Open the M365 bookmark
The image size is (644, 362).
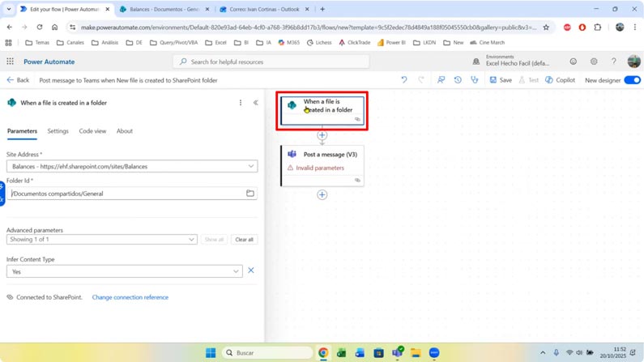(x=289, y=42)
